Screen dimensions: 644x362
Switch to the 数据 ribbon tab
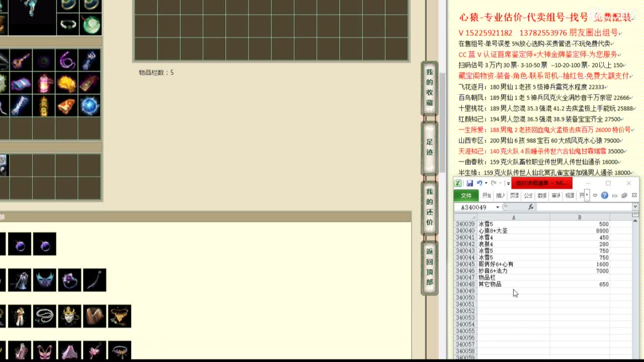(542, 196)
